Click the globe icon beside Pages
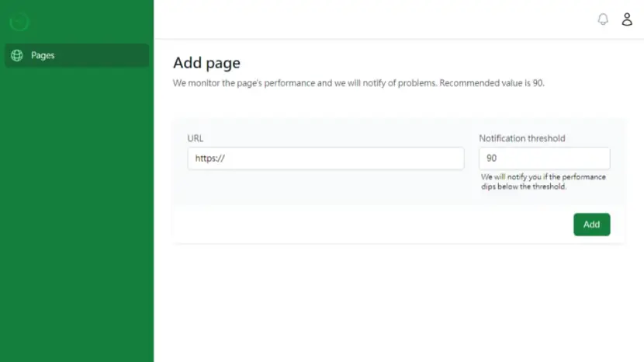 [x=17, y=55]
